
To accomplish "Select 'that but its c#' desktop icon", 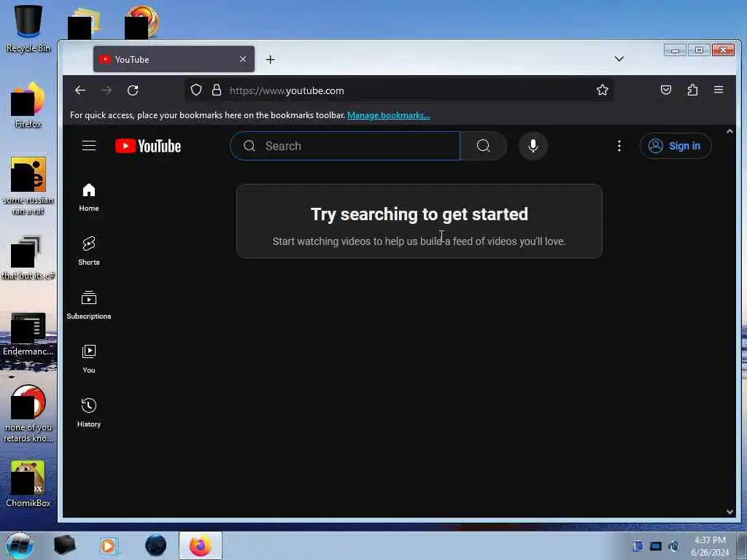I will [28, 257].
